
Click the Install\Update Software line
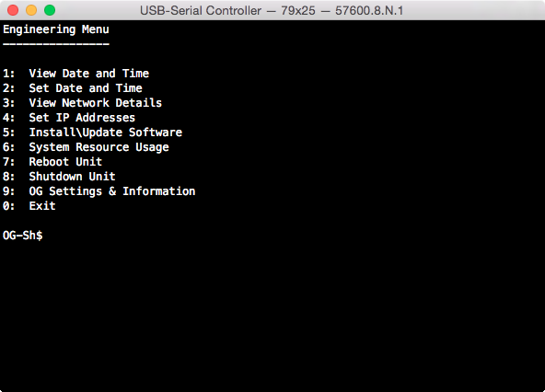92,133
